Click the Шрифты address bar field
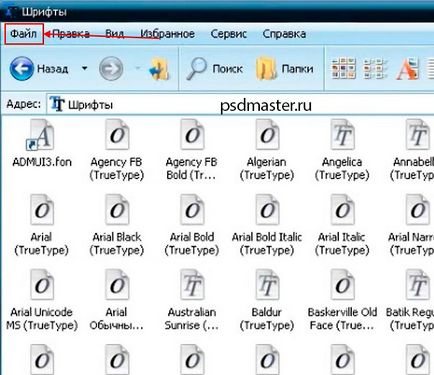 240,105
